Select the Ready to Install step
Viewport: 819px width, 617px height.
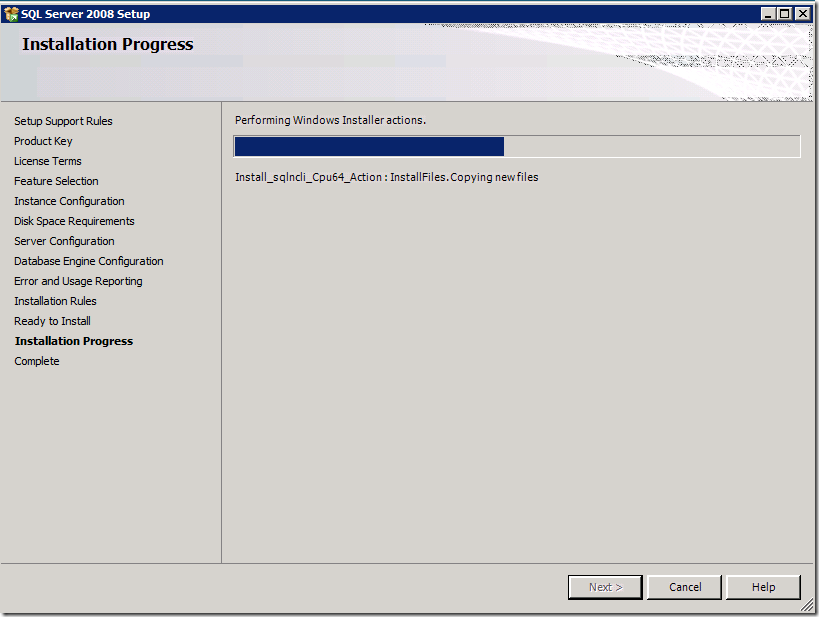52,321
